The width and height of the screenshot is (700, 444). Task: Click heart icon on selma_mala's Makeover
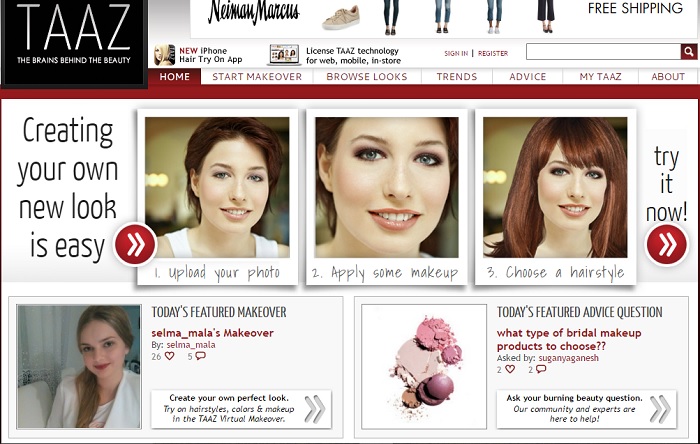tap(169, 356)
